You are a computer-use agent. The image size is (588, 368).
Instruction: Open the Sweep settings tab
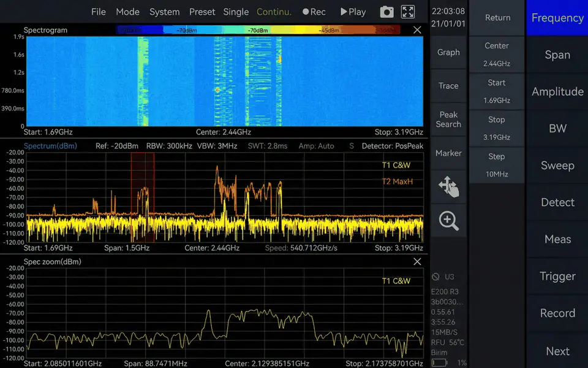tap(557, 166)
